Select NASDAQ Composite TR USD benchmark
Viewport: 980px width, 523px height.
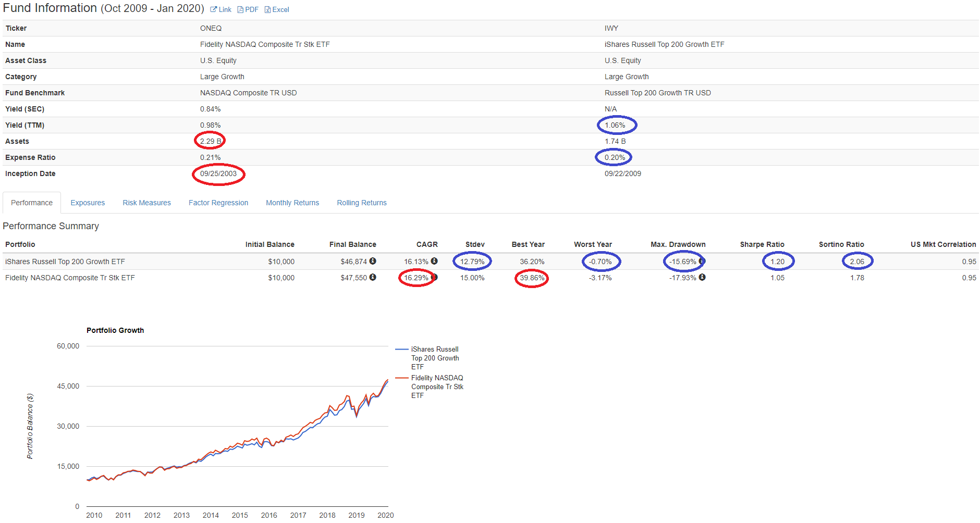(x=249, y=93)
